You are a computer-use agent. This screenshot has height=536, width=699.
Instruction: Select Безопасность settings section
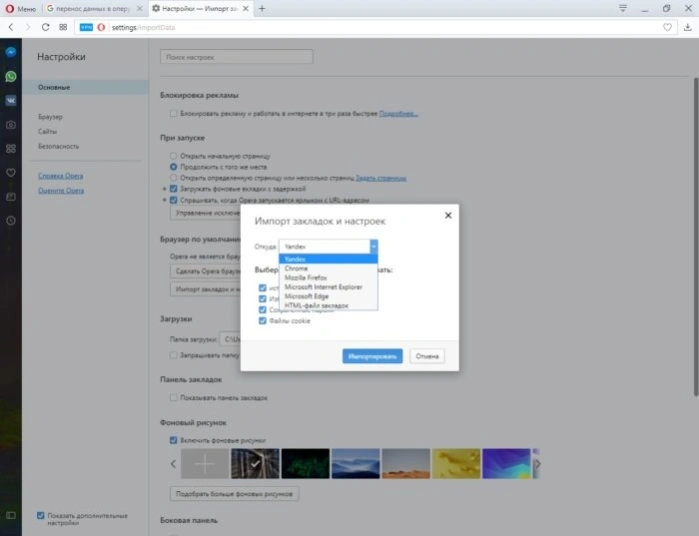58,146
